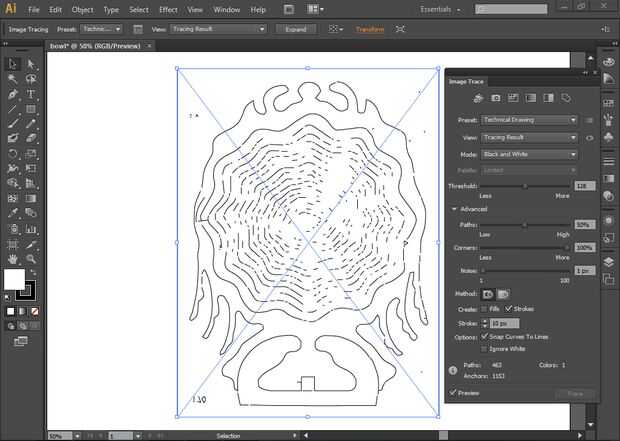Open Arrange Documents dropdown in top bar
The image size is (620, 441).
point(315,9)
